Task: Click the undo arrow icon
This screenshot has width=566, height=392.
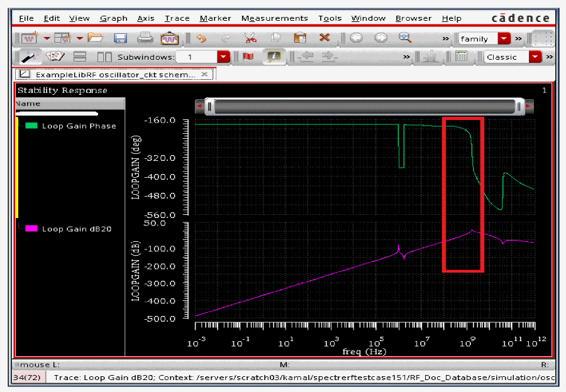Action: (x=201, y=38)
